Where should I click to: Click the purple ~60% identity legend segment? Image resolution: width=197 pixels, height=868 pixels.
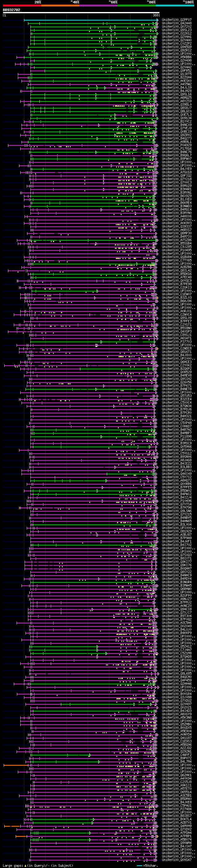point(98,6)
